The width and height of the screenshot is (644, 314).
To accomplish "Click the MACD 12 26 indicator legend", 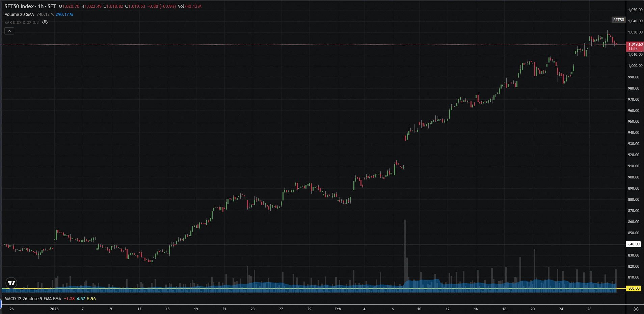I will [33, 299].
